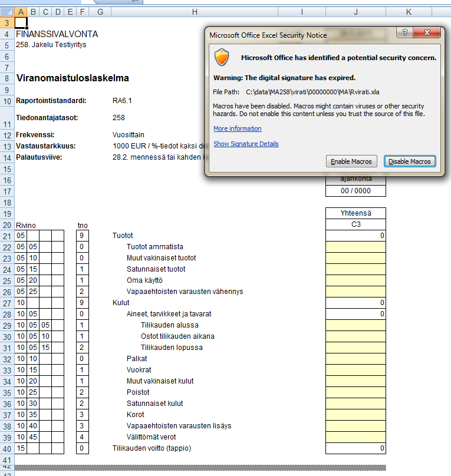Click yellow input cell for Tilikauden alussa
This screenshot has height=476, width=451.
coord(355,325)
